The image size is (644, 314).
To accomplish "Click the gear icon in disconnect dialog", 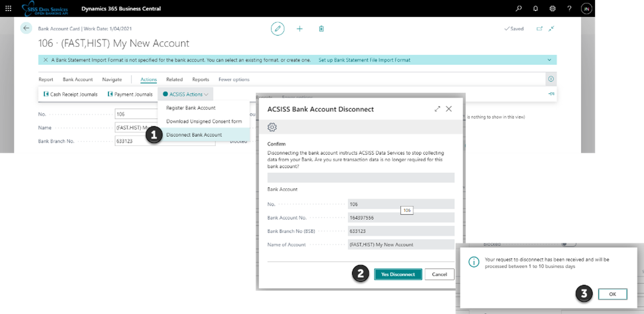I will 272,127.
